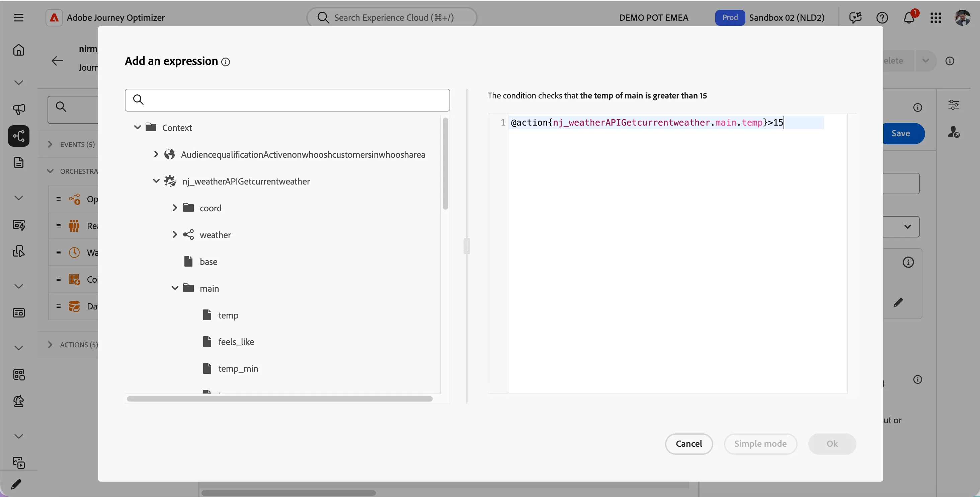Image resolution: width=980 pixels, height=497 pixels.
Task: Collapse the main folder
Action: (x=175, y=288)
